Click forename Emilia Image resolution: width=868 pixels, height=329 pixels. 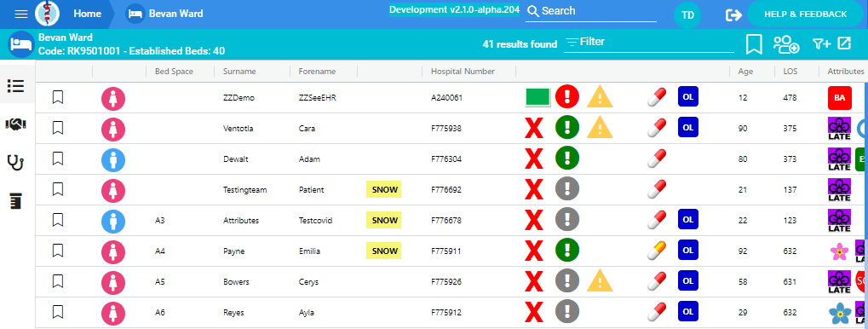click(x=309, y=251)
